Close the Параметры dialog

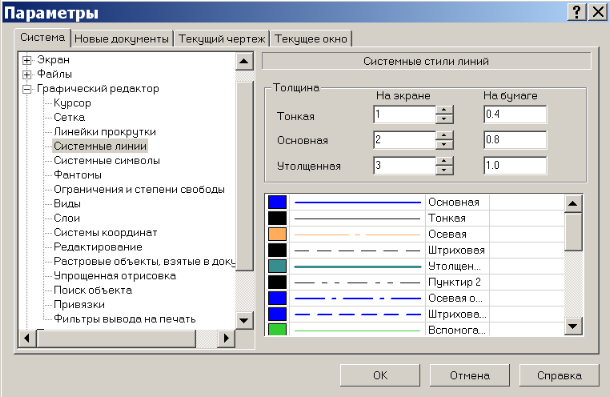(x=598, y=12)
